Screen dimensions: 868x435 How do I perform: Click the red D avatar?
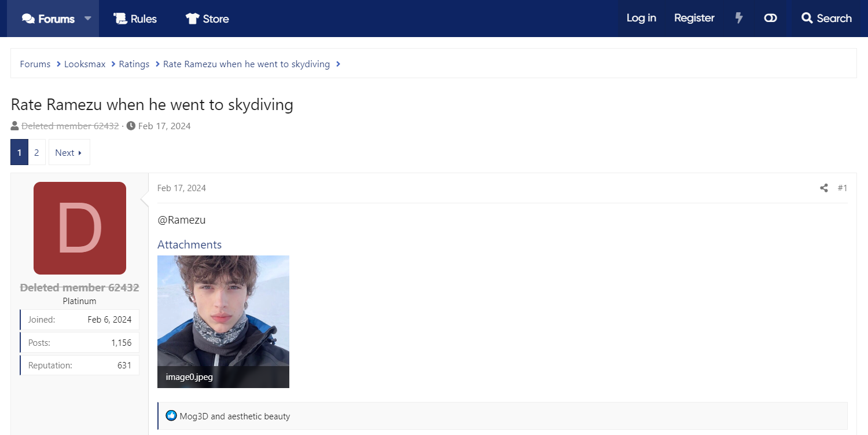click(x=80, y=228)
